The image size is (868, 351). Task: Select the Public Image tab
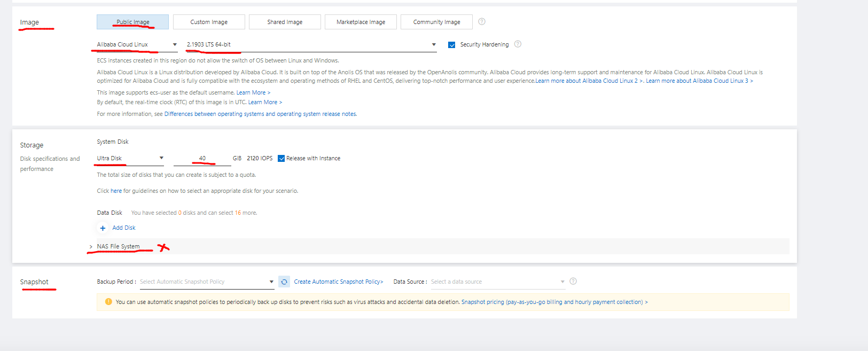pyautogui.click(x=132, y=22)
